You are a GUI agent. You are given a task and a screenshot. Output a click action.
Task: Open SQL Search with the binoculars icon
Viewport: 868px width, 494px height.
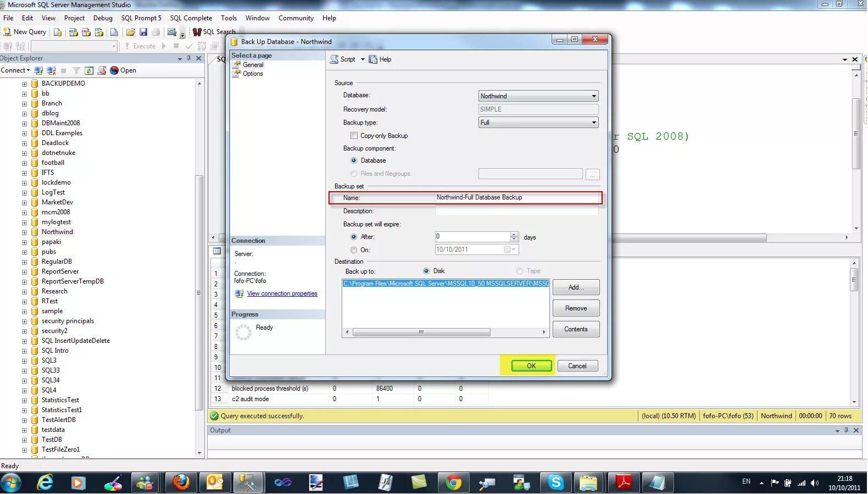tap(197, 32)
